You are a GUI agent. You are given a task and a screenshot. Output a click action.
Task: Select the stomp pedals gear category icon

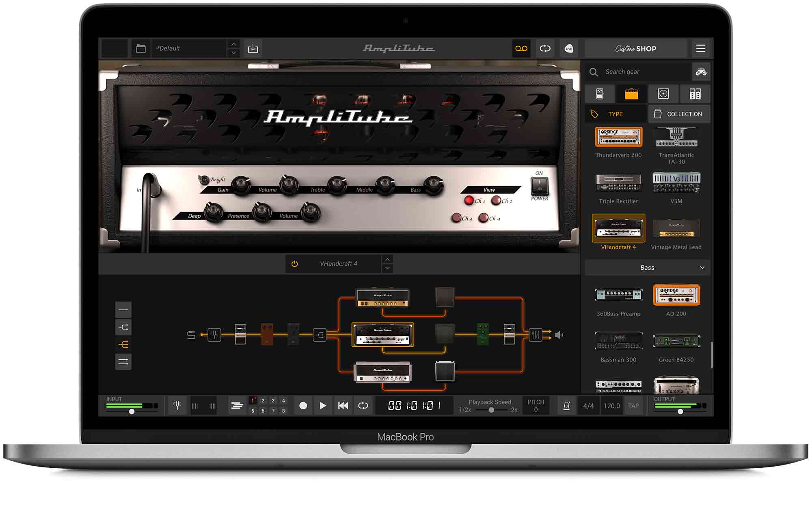click(x=599, y=94)
